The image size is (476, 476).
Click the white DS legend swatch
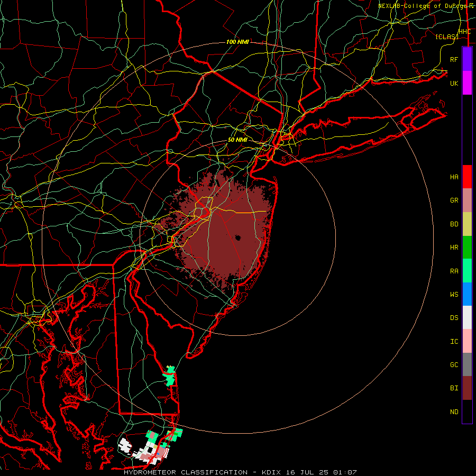pos(467,317)
